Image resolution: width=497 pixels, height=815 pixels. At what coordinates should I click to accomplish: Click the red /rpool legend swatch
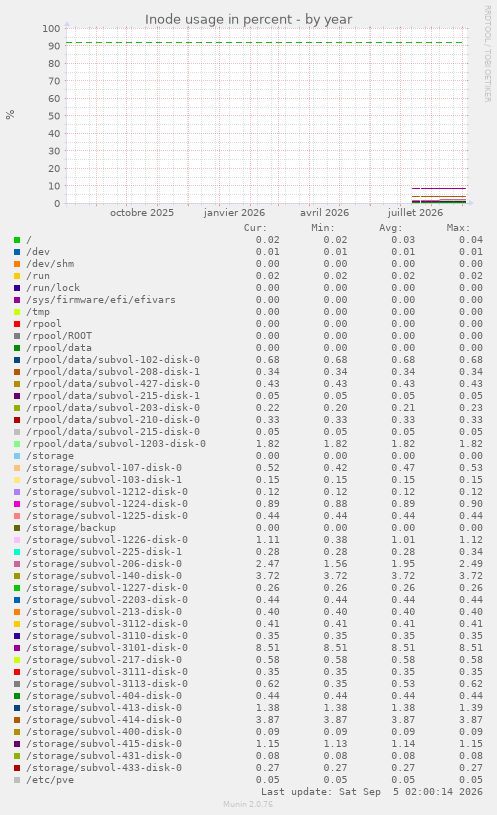(17, 324)
